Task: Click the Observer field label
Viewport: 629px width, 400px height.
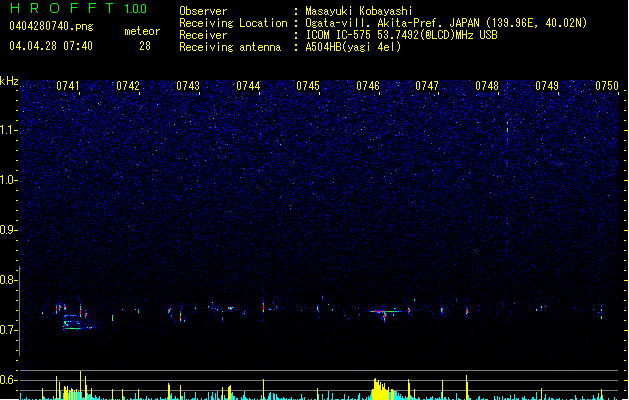Action: click(203, 11)
